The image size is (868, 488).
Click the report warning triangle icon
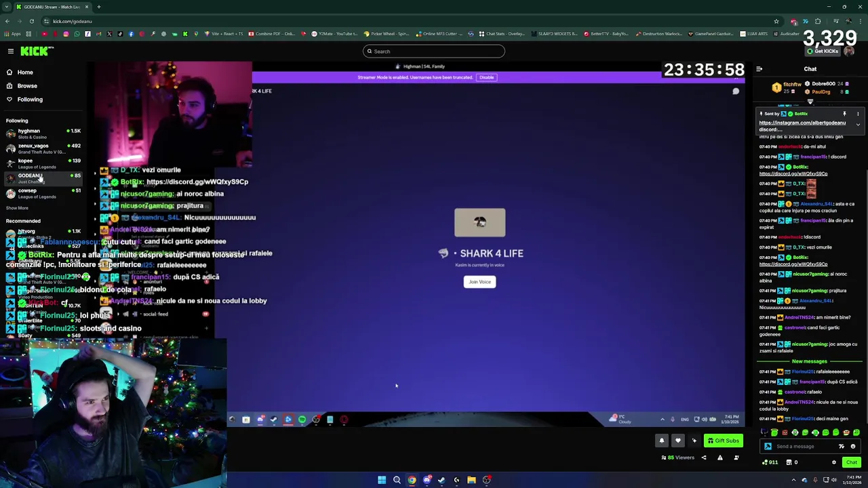point(720,457)
